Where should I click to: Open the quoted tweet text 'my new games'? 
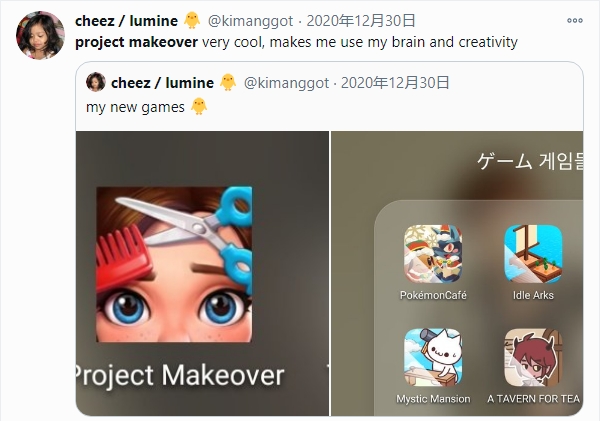tap(135, 107)
